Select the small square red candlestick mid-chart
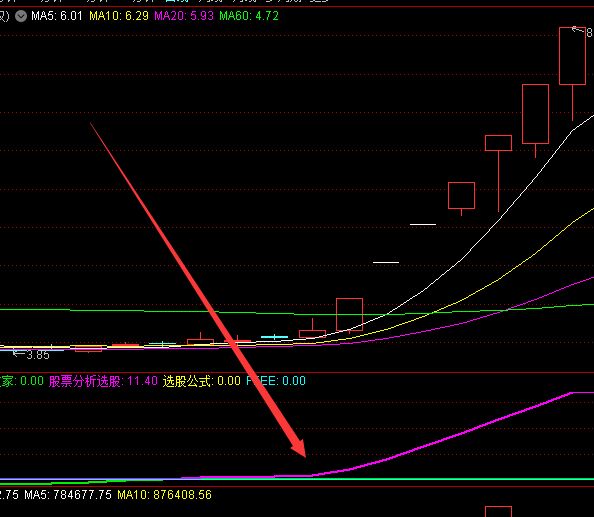Image resolution: width=594 pixels, height=517 pixels. (461, 195)
